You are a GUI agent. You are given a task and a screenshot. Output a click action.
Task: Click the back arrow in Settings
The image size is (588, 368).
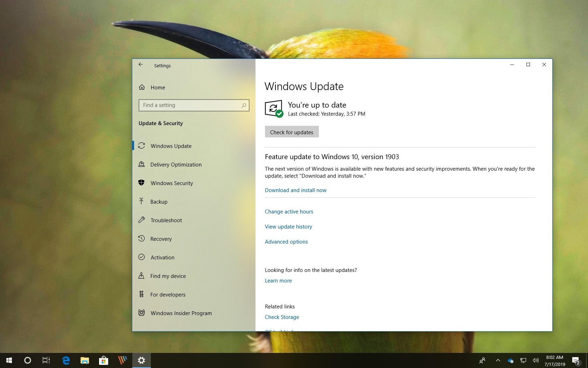141,64
